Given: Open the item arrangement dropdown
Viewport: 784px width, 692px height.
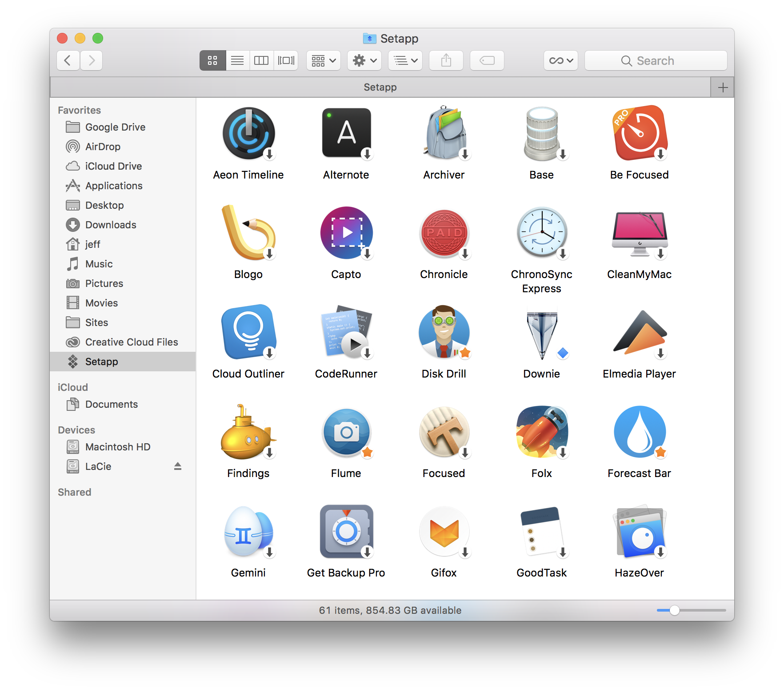Looking at the screenshot, I should point(323,60).
